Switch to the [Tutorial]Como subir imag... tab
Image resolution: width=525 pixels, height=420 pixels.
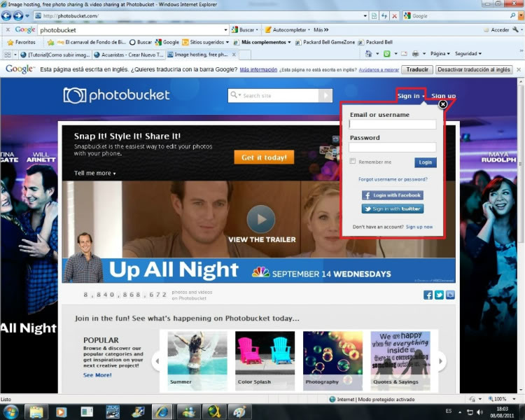point(55,55)
